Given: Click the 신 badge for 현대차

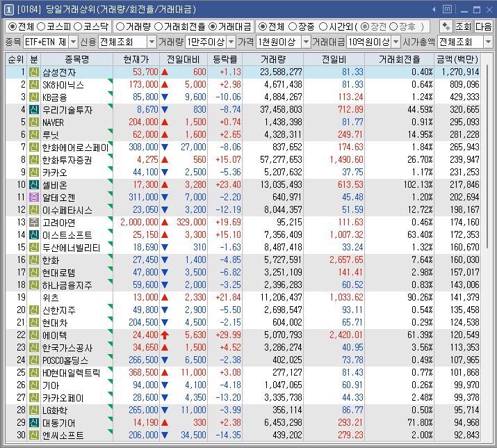Looking at the screenshot, I should pos(34,322).
